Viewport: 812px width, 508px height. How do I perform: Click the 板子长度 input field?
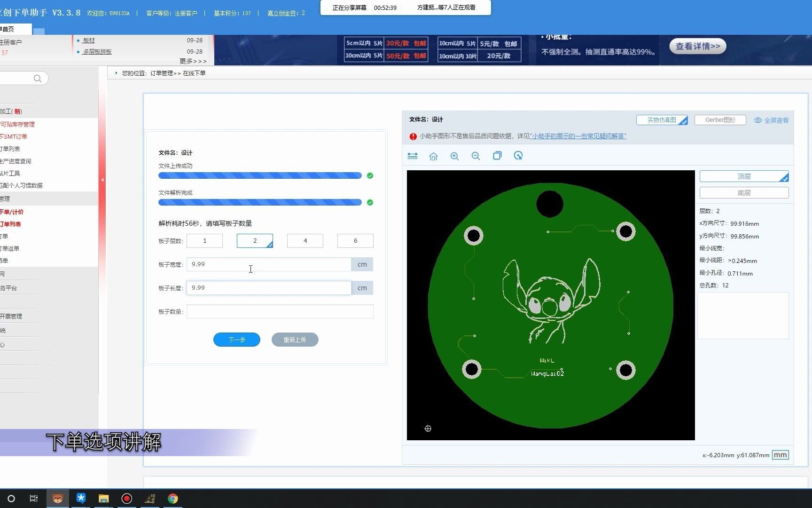[269, 288]
